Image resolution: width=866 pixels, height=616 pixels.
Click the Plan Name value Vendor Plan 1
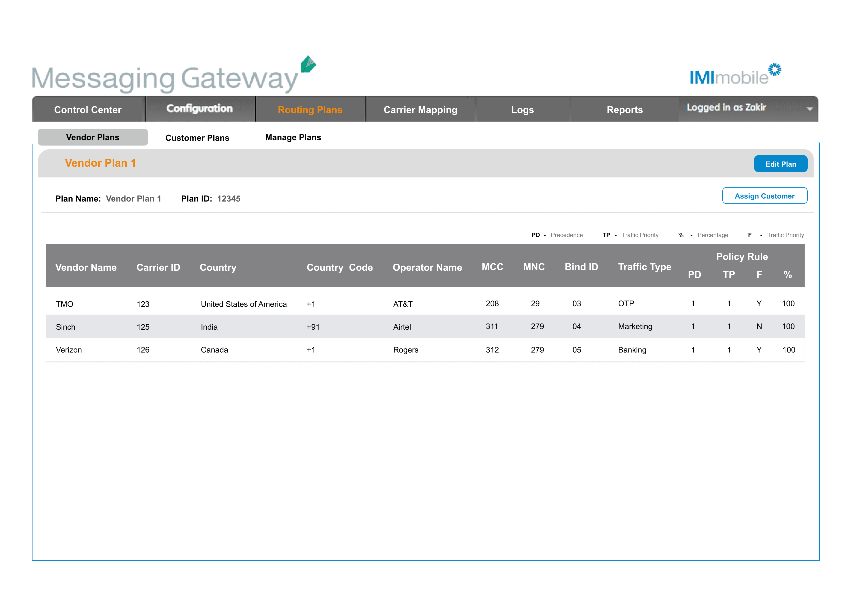[x=133, y=199]
